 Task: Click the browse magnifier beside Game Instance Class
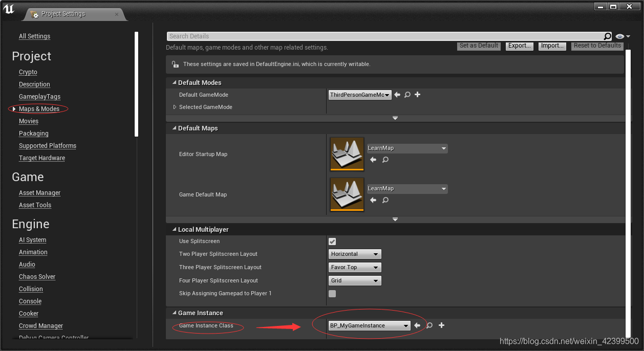pos(429,325)
